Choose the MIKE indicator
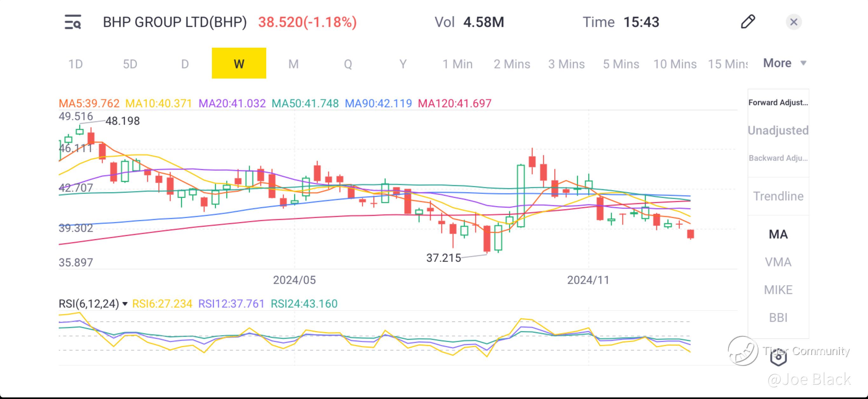868x399 pixels. 778,290
